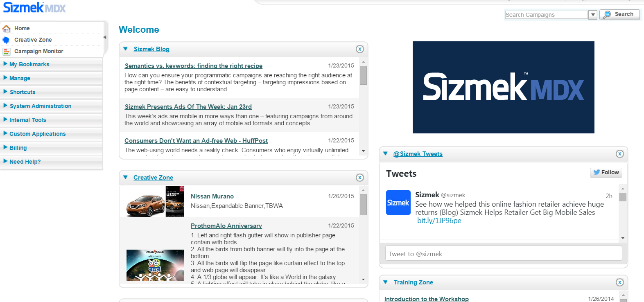This screenshot has height=302, width=644.
Task: Read 'Semantics vs. keywords' blog post
Action: click(194, 66)
